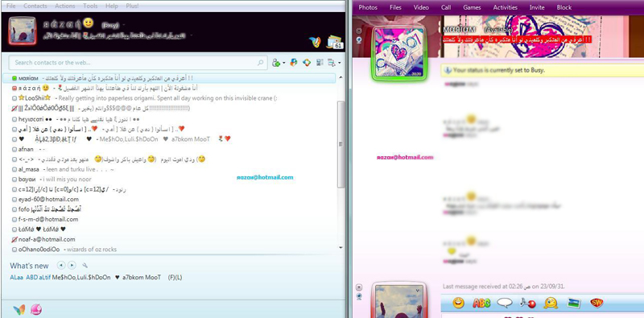
Task: Click the landscape background picture icon
Action: click(x=574, y=304)
